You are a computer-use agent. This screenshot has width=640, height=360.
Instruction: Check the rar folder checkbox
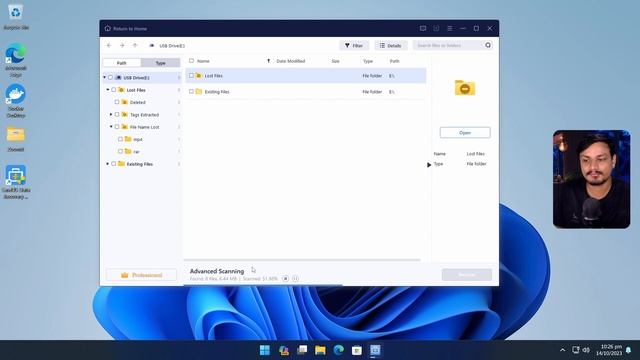click(x=120, y=151)
